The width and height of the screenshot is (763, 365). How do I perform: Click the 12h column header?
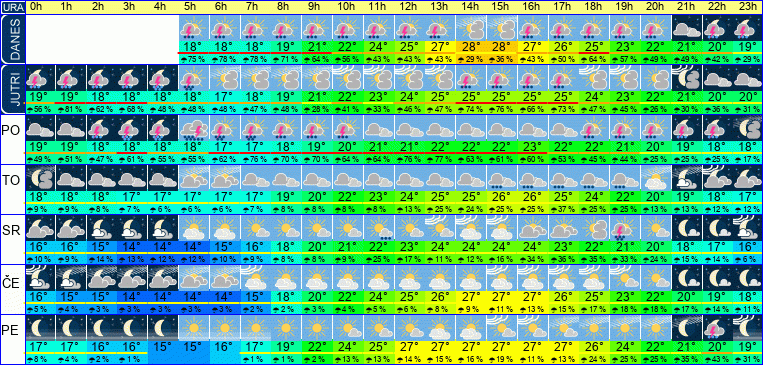click(409, 7)
